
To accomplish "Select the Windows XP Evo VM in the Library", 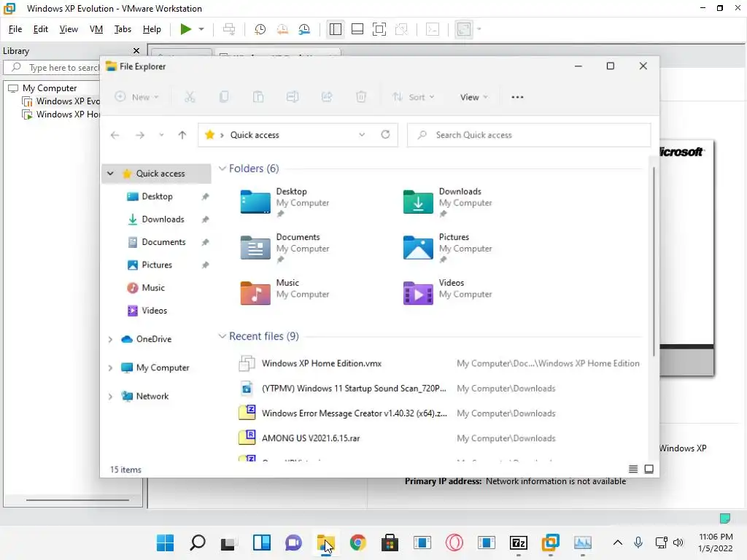I will (x=61, y=101).
